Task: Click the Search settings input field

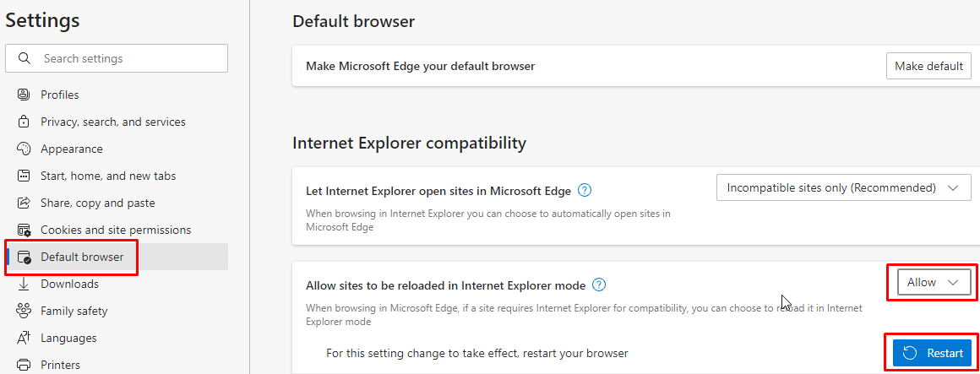Action: coord(117,59)
